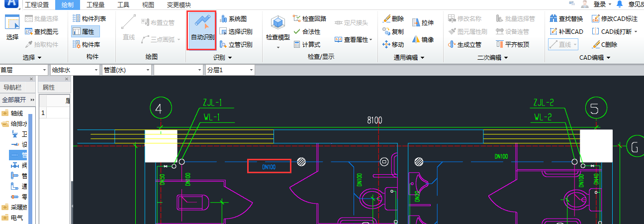Toggle the 属性 properties panel button
This screenshot has height=224, width=644.
point(86,31)
